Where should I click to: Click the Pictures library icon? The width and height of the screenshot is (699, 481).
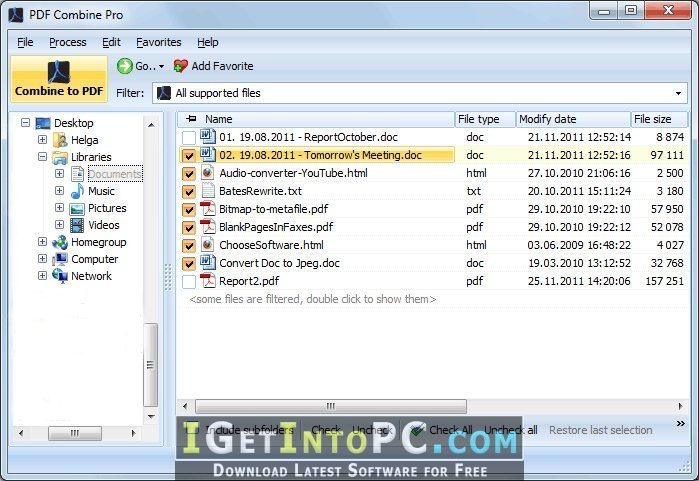(x=77, y=209)
